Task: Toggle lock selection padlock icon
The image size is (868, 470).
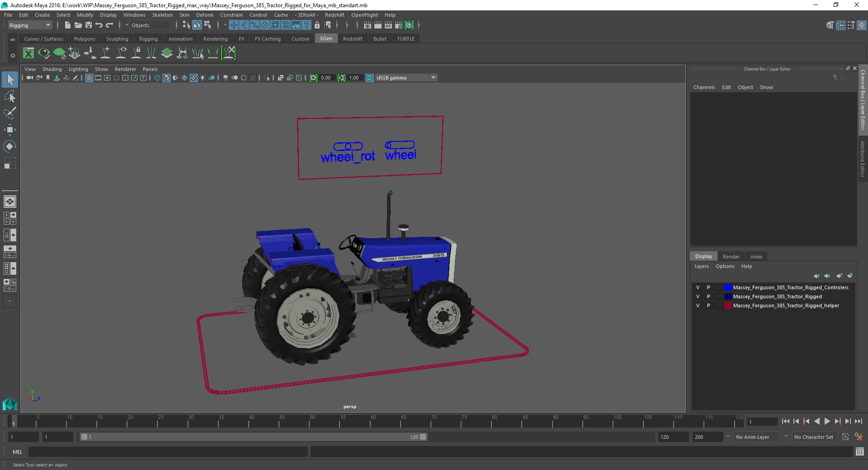Action: (x=317, y=25)
